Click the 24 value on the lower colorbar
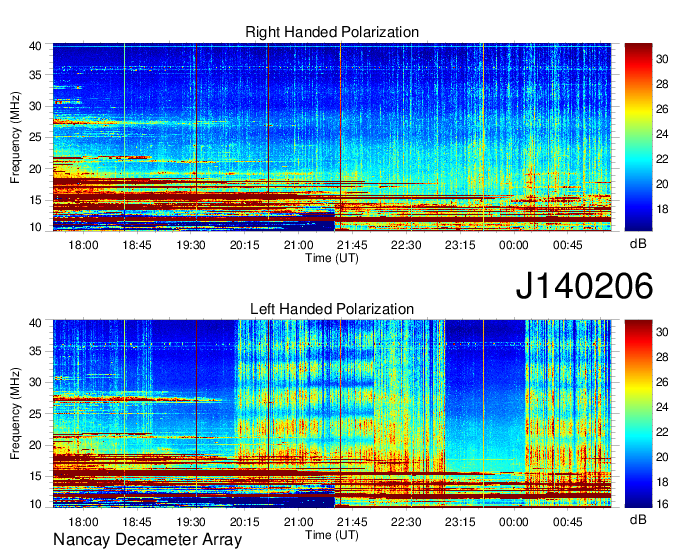 tap(662, 407)
